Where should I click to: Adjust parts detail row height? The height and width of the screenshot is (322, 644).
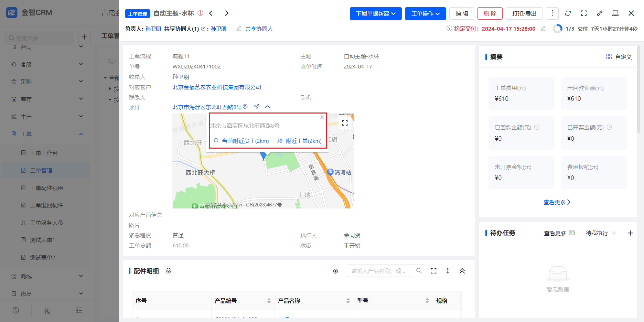tap(448, 271)
